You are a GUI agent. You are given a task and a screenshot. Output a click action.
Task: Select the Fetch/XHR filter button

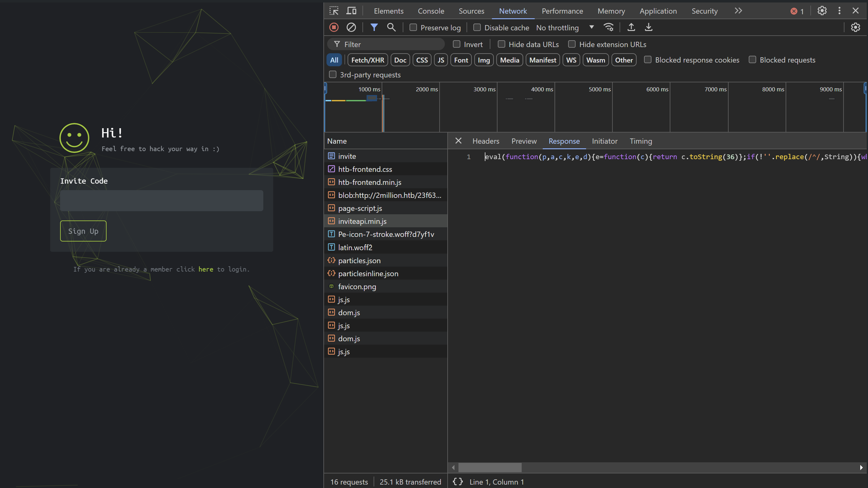368,59
